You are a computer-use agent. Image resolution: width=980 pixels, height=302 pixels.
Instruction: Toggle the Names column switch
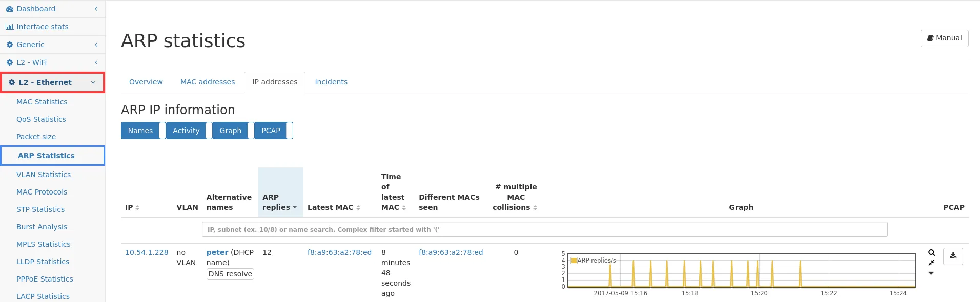click(x=162, y=131)
